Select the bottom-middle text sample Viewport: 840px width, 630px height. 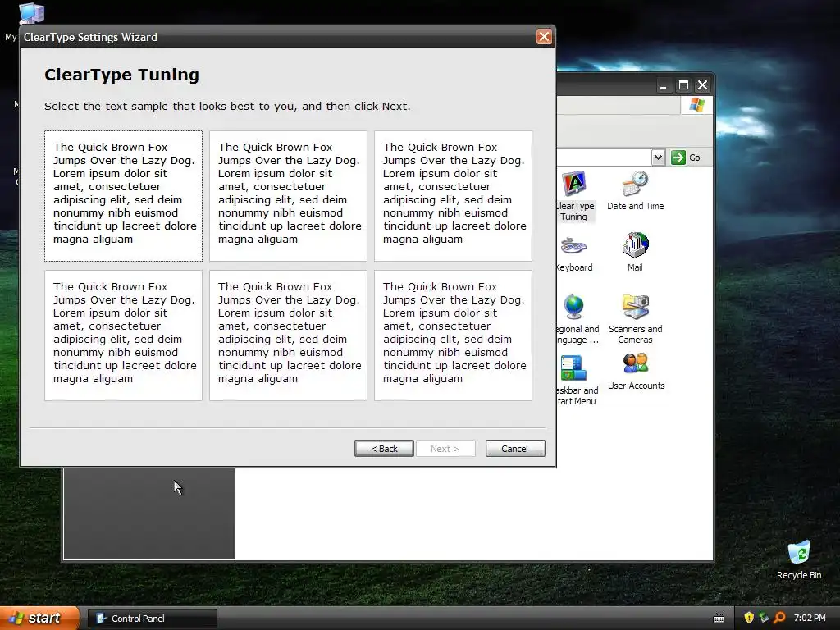pos(288,336)
